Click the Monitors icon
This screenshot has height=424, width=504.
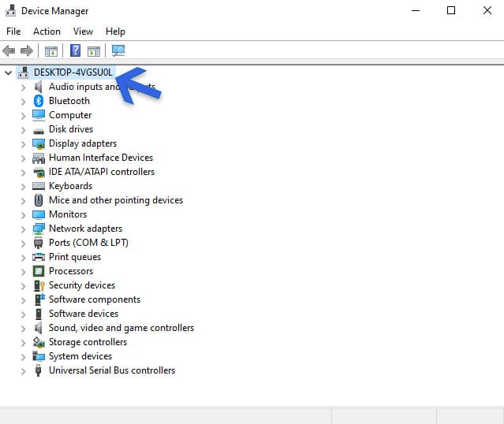(39, 214)
